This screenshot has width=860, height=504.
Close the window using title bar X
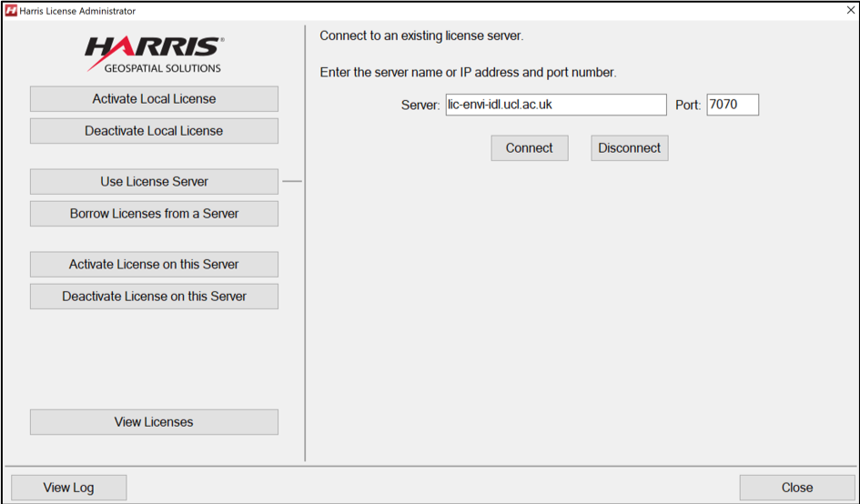850,10
